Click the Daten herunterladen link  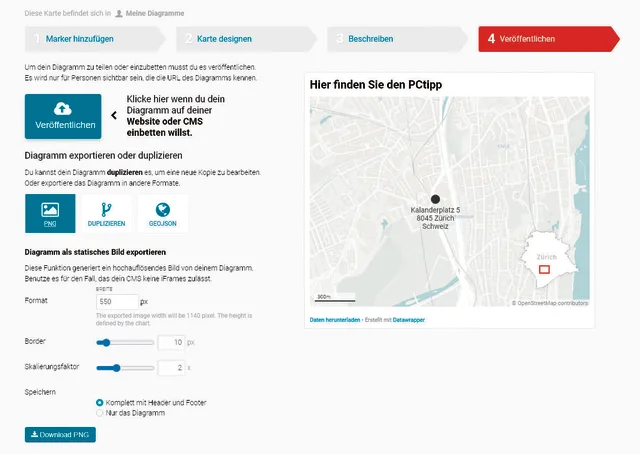(332, 320)
